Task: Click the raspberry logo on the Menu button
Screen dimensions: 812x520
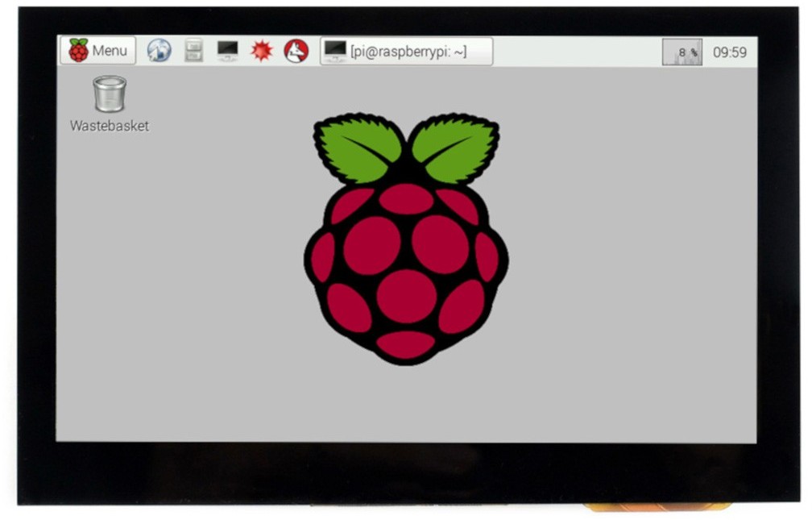Action: click(x=78, y=49)
